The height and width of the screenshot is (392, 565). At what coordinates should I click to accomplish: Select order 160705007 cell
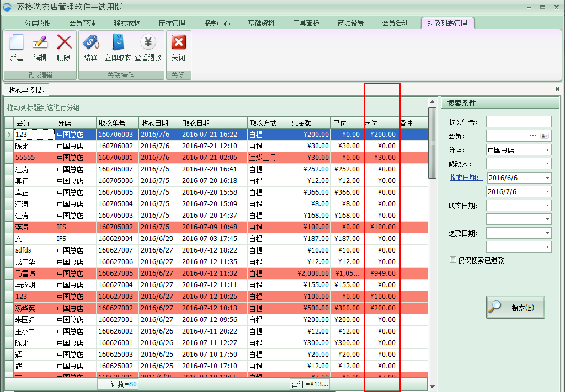click(x=118, y=169)
